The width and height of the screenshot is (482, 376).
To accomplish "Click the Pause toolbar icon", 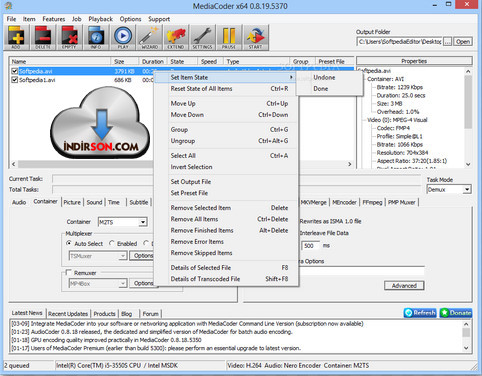I will tap(229, 37).
